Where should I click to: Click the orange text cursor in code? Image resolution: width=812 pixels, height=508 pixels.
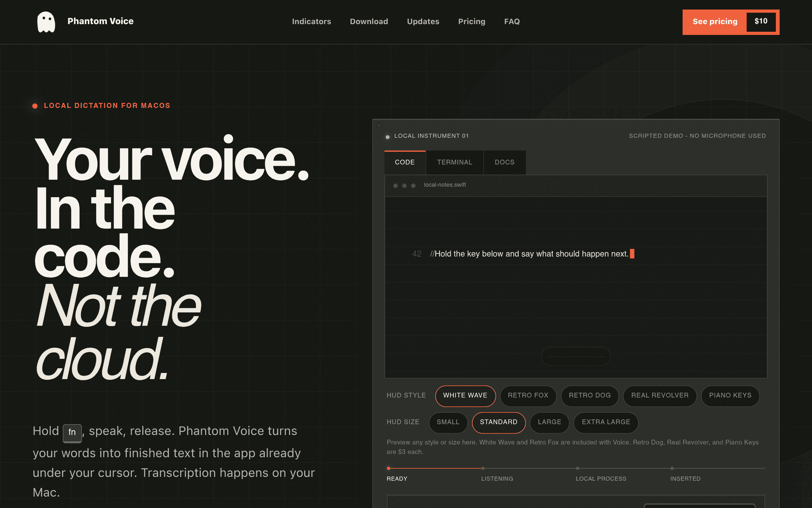click(x=632, y=254)
